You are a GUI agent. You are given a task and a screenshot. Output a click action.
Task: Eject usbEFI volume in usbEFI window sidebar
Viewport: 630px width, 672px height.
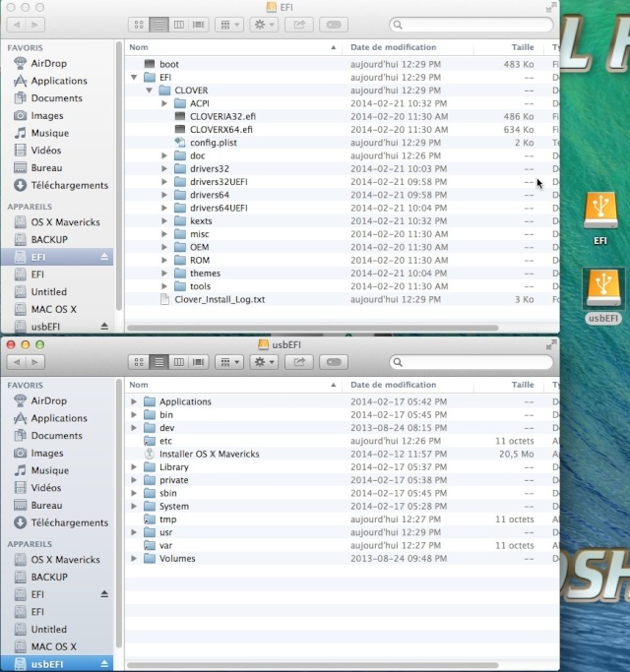coord(104,664)
